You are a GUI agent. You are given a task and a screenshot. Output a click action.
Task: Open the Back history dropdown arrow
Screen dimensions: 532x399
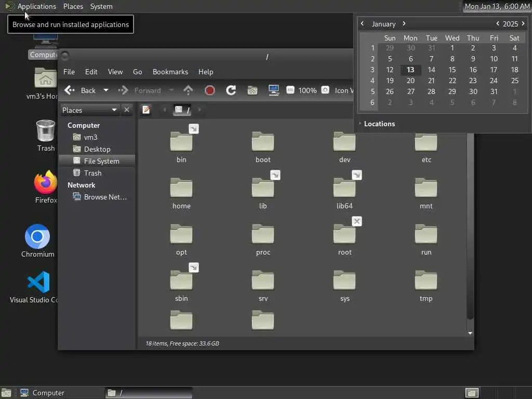(106, 90)
